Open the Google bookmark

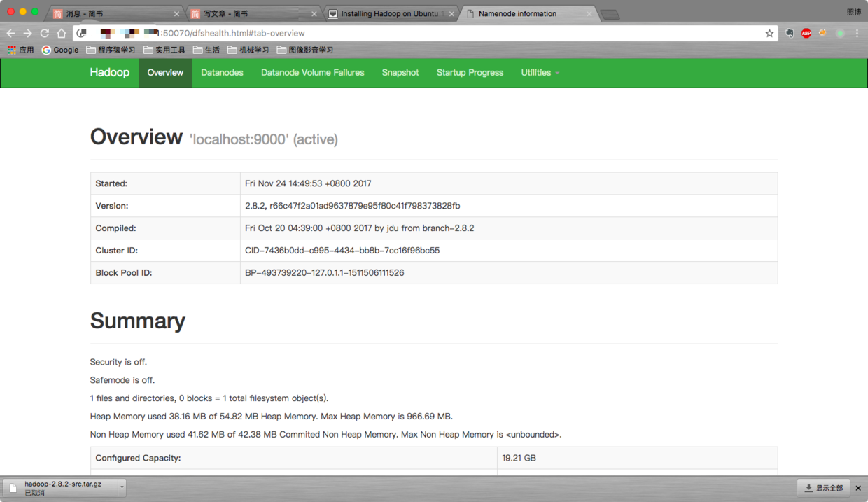[60, 50]
